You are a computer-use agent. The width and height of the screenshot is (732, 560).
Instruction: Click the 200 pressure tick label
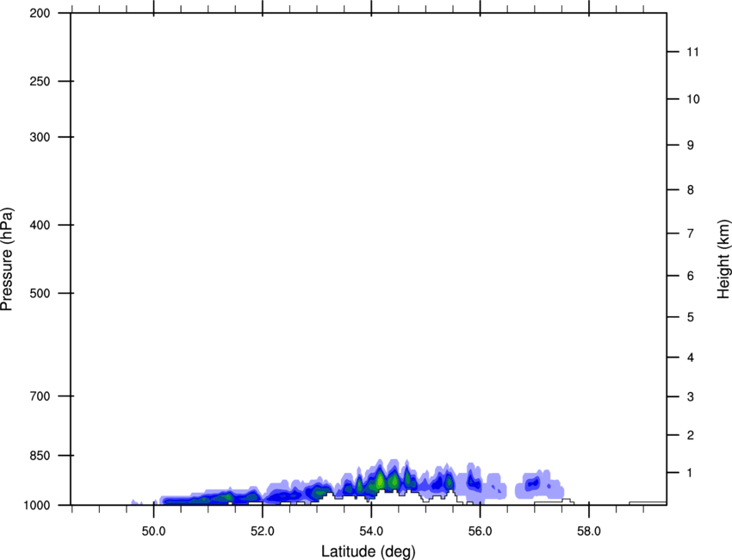coord(40,13)
